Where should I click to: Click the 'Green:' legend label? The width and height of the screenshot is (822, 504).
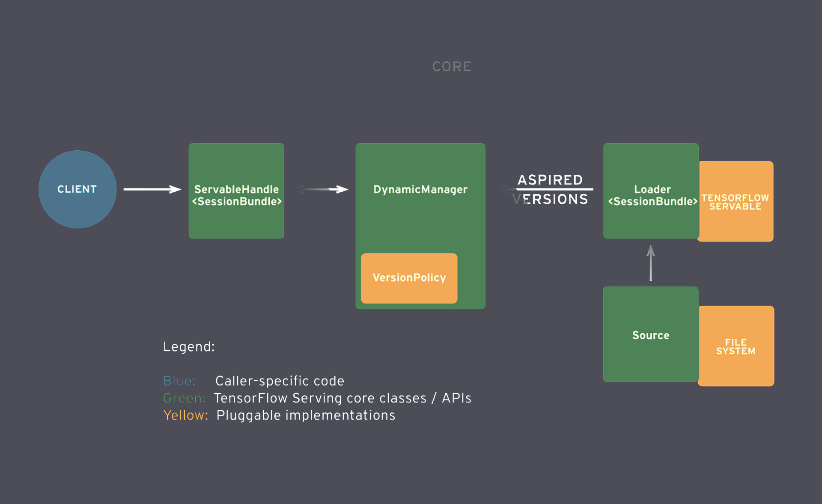click(x=184, y=398)
